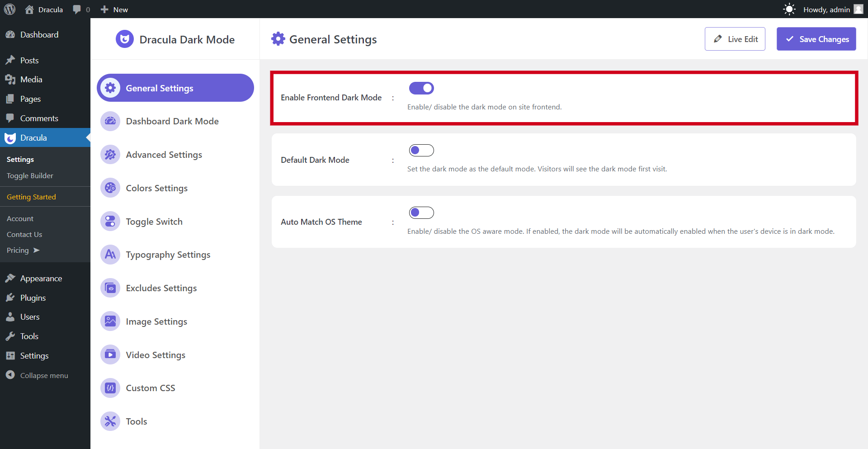The image size is (868, 449).
Task: Click the Users person icon
Action: click(10, 317)
